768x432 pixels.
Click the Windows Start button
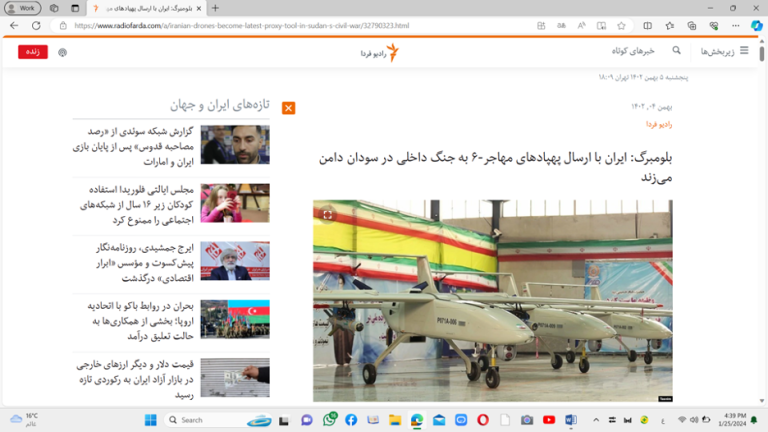(150, 420)
